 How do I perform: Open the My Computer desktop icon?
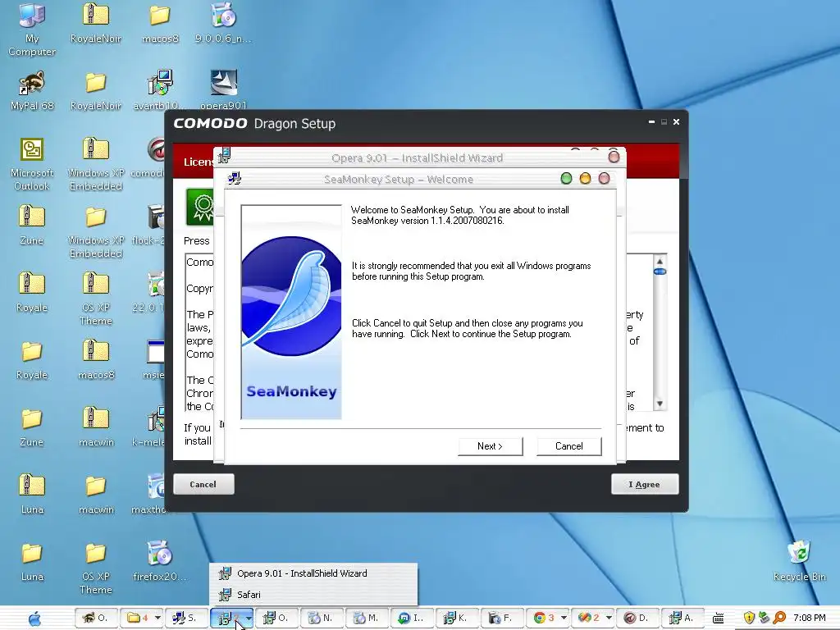click(32, 29)
